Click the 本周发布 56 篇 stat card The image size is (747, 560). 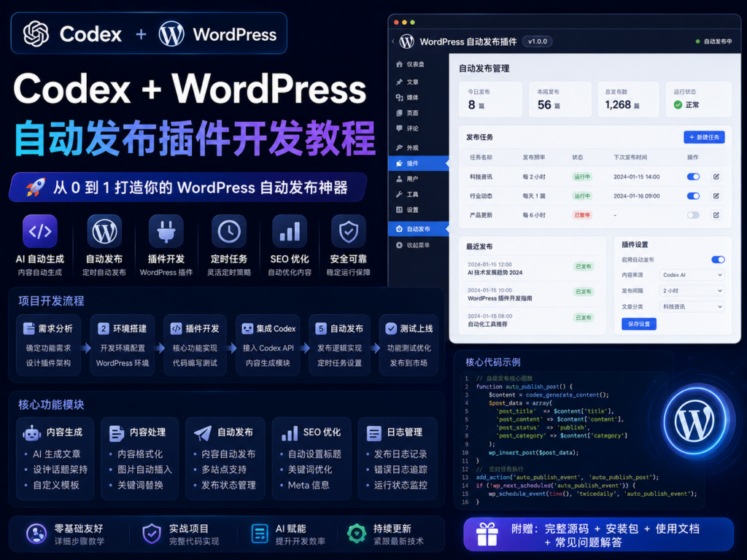(560, 99)
